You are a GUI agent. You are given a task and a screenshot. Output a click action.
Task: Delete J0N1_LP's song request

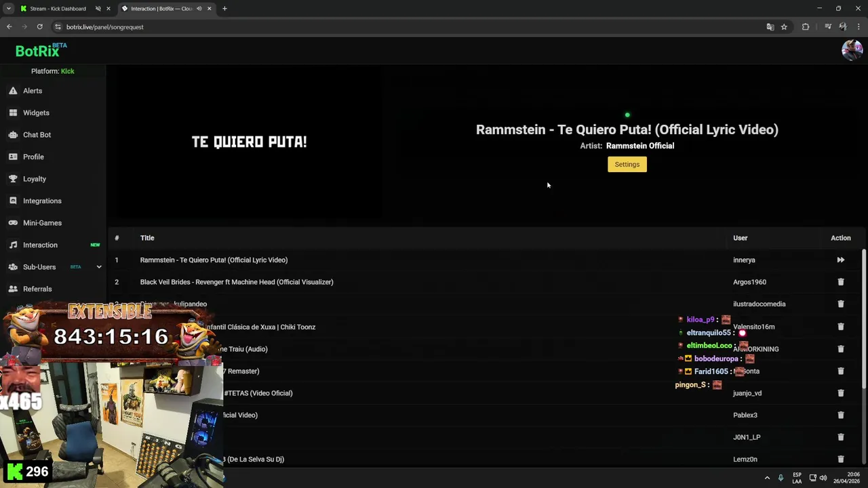840,437
